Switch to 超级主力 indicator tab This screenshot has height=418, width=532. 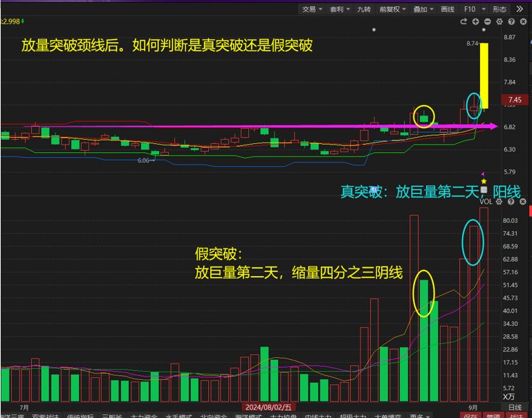tap(353, 416)
